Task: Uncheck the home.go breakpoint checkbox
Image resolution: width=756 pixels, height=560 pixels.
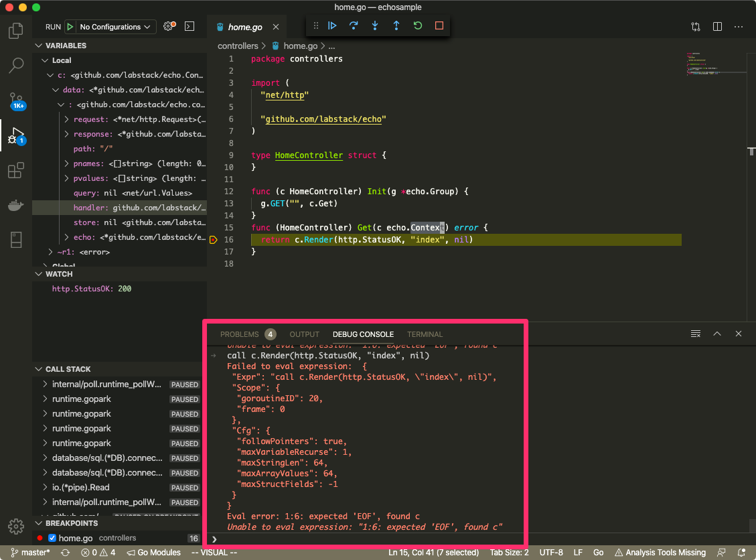Action: tap(52, 538)
